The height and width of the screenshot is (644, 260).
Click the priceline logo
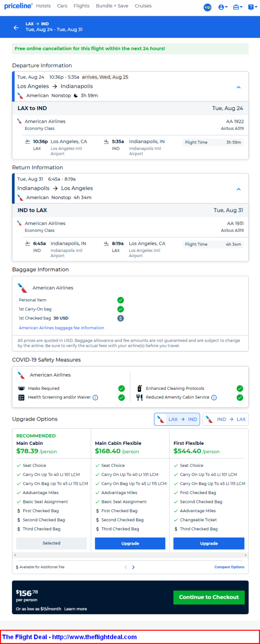tap(18, 6)
